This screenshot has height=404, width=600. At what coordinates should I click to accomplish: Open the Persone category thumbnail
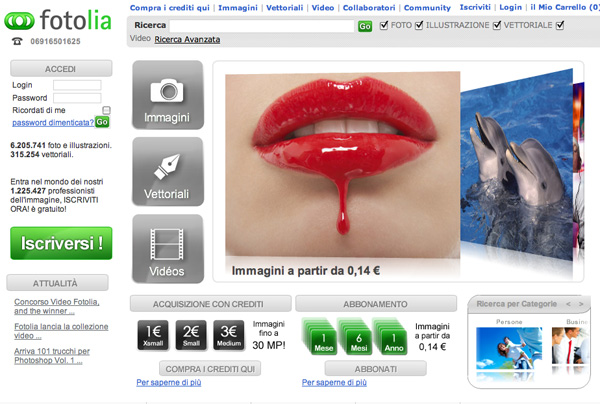[509, 348]
